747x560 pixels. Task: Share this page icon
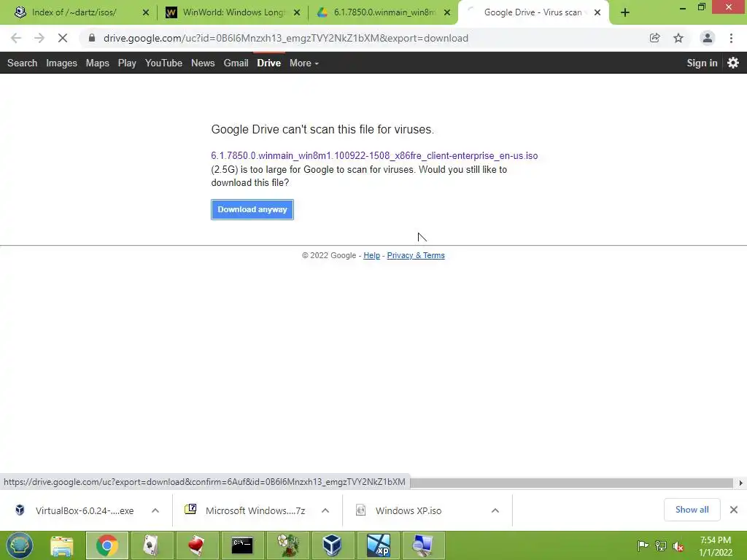click(x=654, y=38)
